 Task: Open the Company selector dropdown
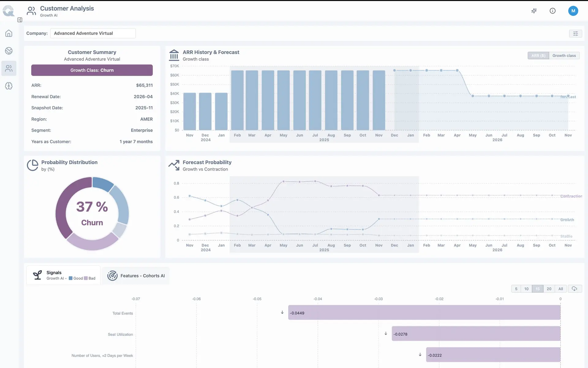pos(93,33)
